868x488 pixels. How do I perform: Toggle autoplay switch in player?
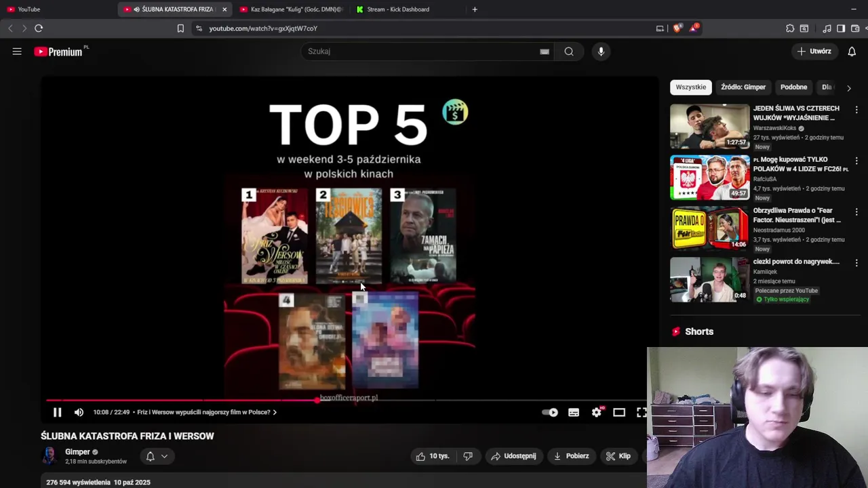(x=550, y=412)
